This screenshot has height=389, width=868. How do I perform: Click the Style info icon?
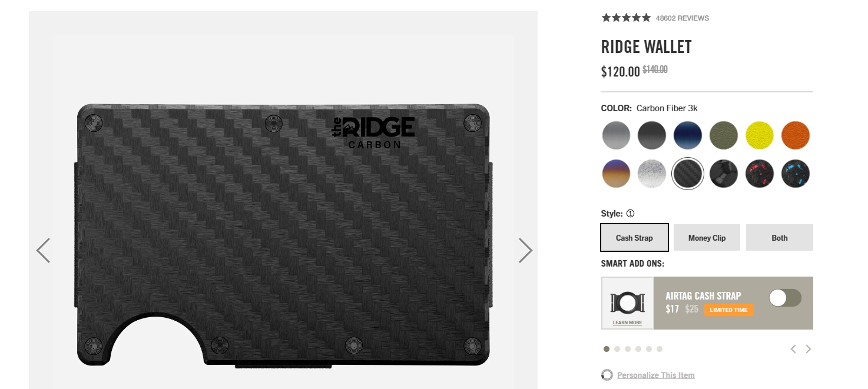click(x=631, y=214)
